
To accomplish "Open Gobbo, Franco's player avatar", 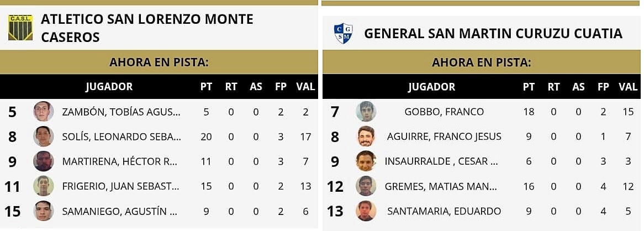I will click(x=366, y=112).
